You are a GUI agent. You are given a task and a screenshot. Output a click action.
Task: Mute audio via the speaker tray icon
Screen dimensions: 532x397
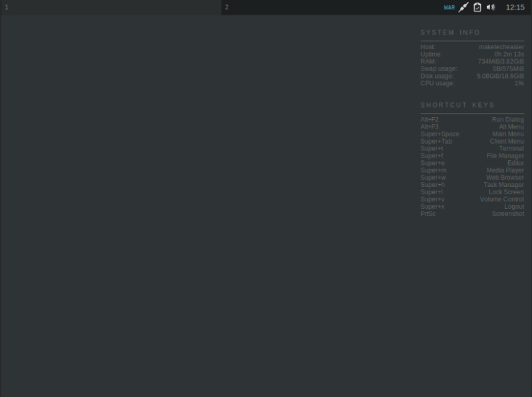point(490,7)
